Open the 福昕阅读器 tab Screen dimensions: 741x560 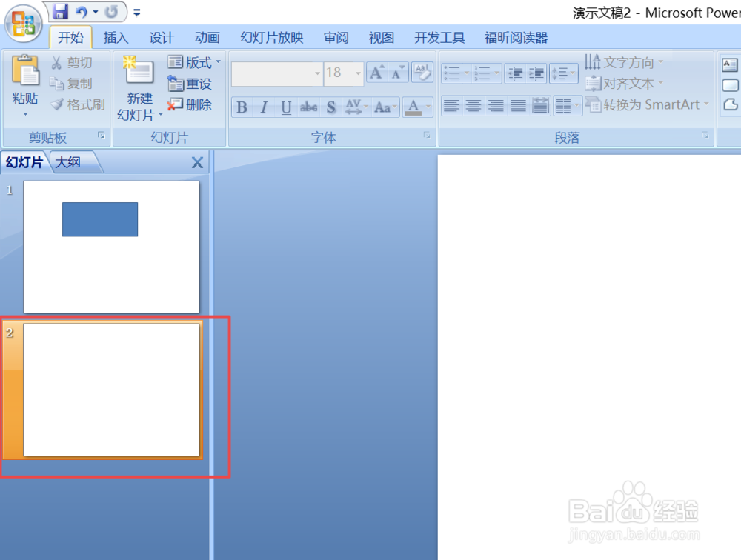[x=516, y=37]
